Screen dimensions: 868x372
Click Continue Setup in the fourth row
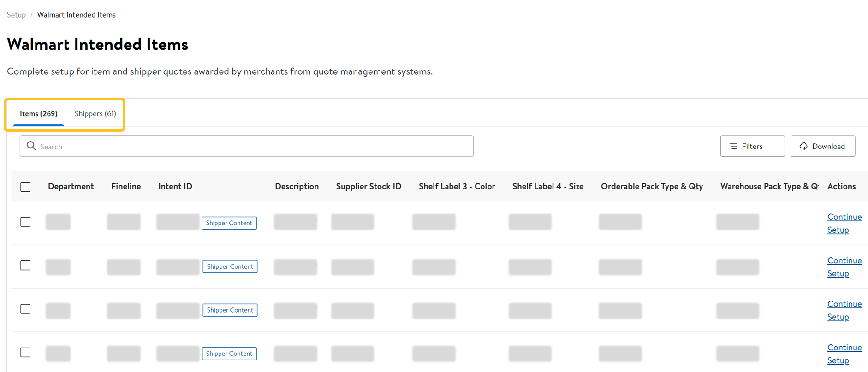pos(844,354)
